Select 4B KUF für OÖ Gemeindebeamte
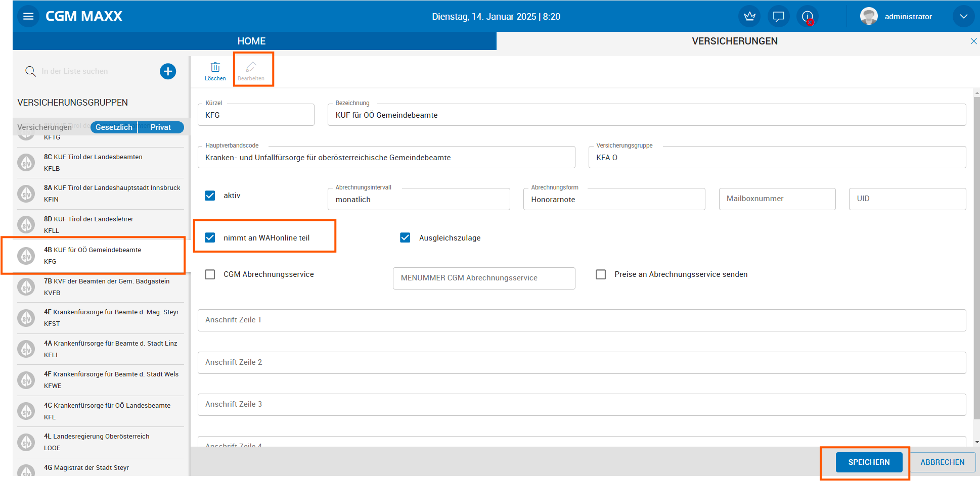 [101, 256]
